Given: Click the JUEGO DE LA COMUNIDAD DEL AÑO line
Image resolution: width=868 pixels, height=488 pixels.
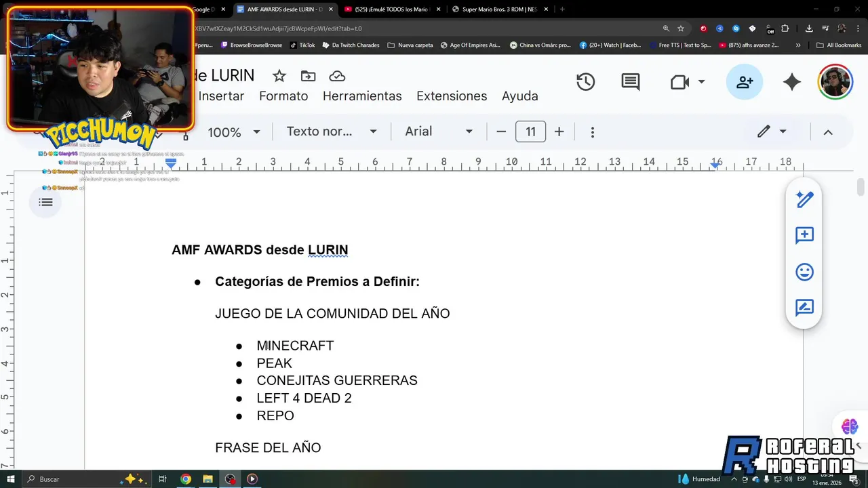Looking at the screenshot, I should pyautogui.click(x=332, y=314).
